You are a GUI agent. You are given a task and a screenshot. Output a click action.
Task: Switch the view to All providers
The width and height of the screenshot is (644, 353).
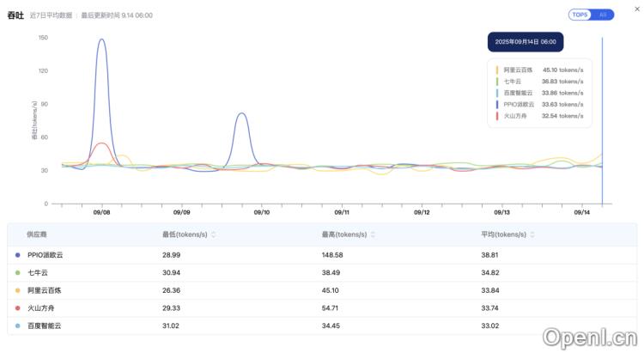pos(603,15)
